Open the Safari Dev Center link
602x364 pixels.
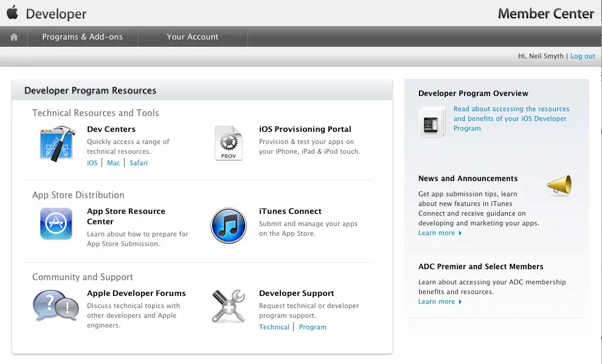[x=139, y=163]
